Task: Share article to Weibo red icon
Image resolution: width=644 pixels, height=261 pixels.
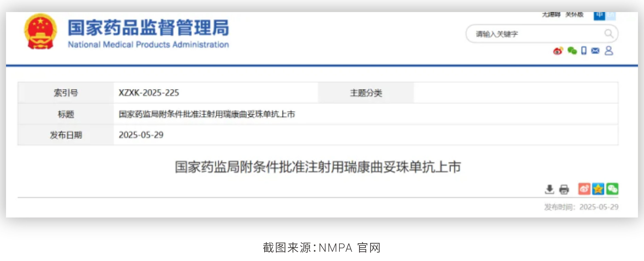Action: tap(584, 189)
